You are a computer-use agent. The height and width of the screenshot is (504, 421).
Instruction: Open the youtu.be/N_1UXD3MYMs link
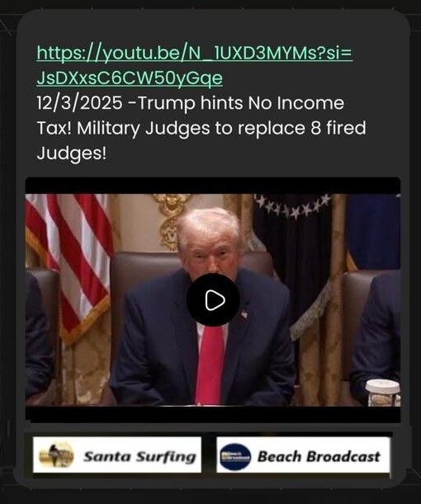click(195, 54)
